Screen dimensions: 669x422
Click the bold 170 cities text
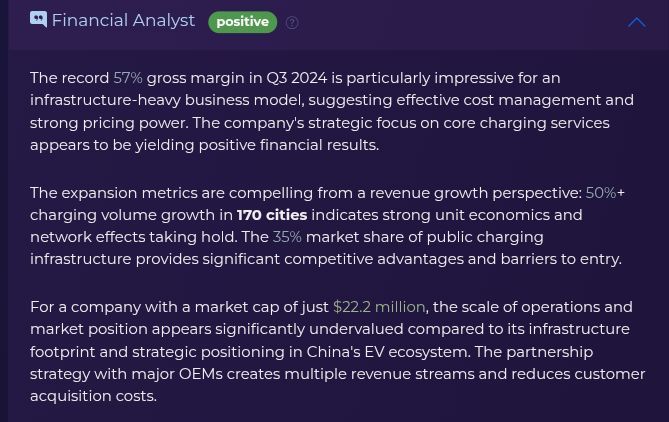point(272,215)
